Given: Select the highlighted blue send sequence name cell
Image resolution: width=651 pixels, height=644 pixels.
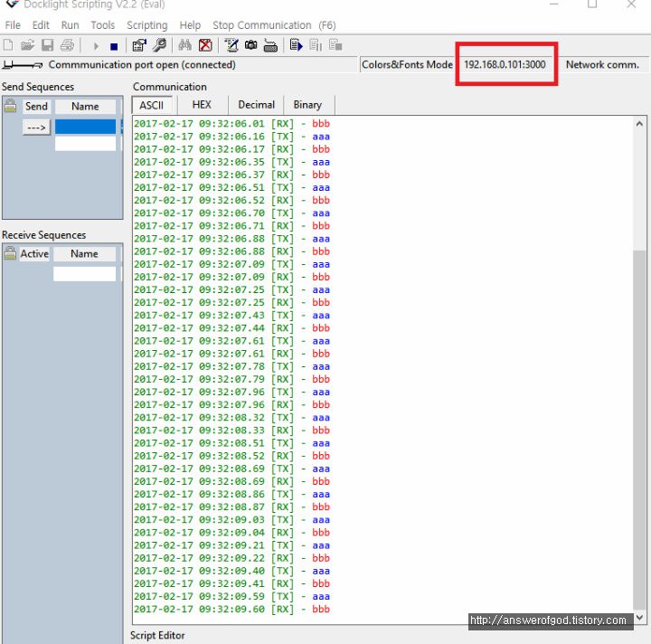Looking at the screenshot, I should [86, 127].
